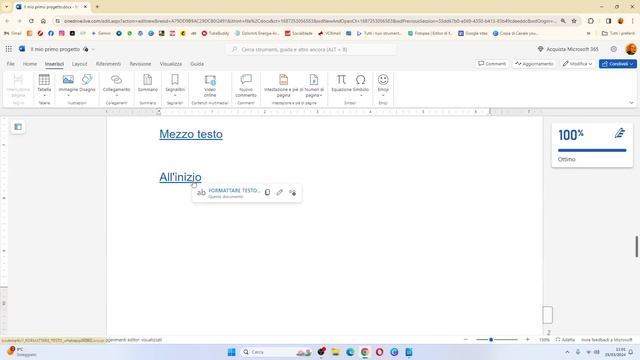Open the Modifica mode dropdown
Viewport: 640px width, 360px height.
pos(577,64)
